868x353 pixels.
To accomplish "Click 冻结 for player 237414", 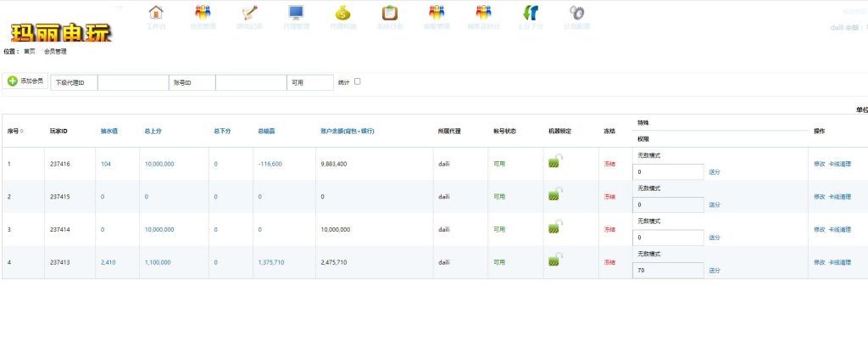I will tap(609, 229).
